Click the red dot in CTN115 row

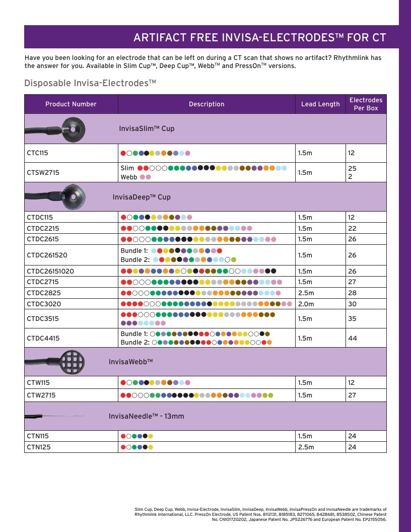point(123,436)
